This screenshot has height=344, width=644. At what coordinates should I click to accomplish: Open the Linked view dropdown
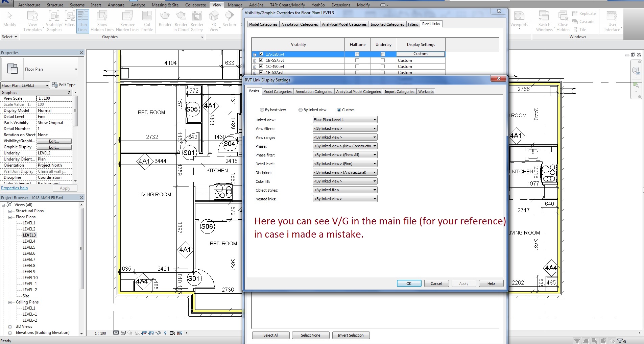345,120
